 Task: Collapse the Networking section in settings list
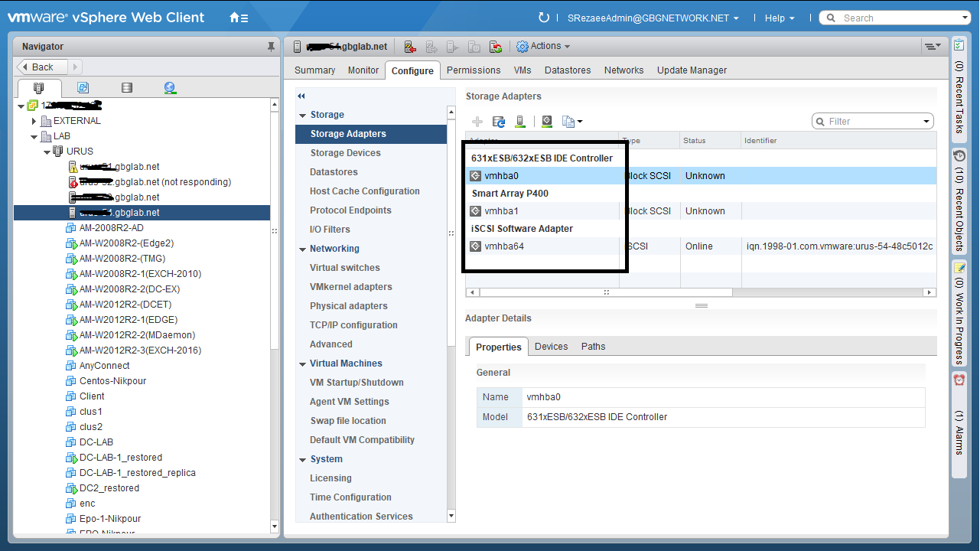tap(303, 249)
